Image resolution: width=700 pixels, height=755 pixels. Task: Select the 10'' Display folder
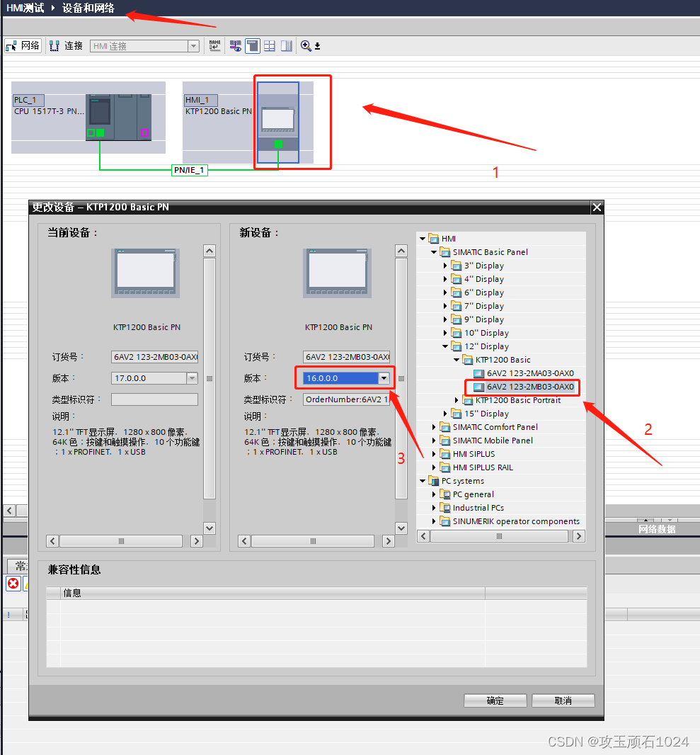click(x=486, y=333)
